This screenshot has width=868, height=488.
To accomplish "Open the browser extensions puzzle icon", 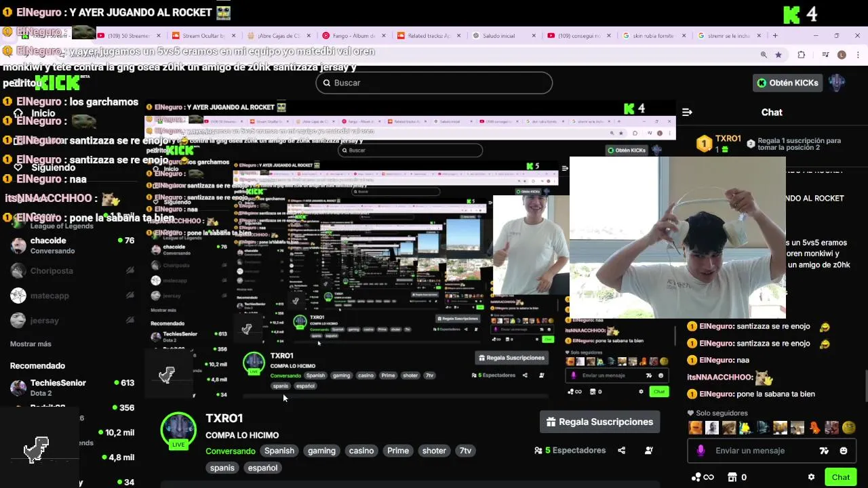I will (802, 55).
